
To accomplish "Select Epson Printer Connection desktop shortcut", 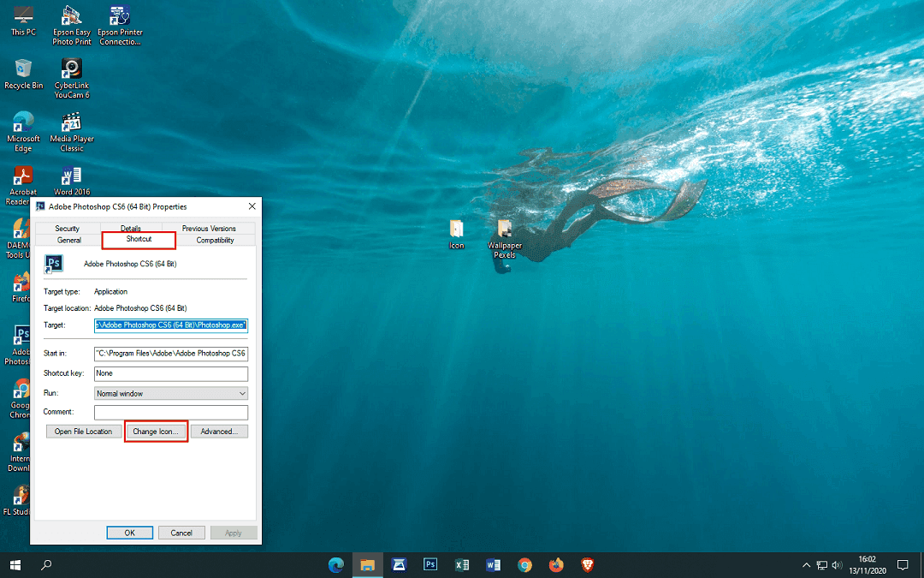I will [121, 25].
